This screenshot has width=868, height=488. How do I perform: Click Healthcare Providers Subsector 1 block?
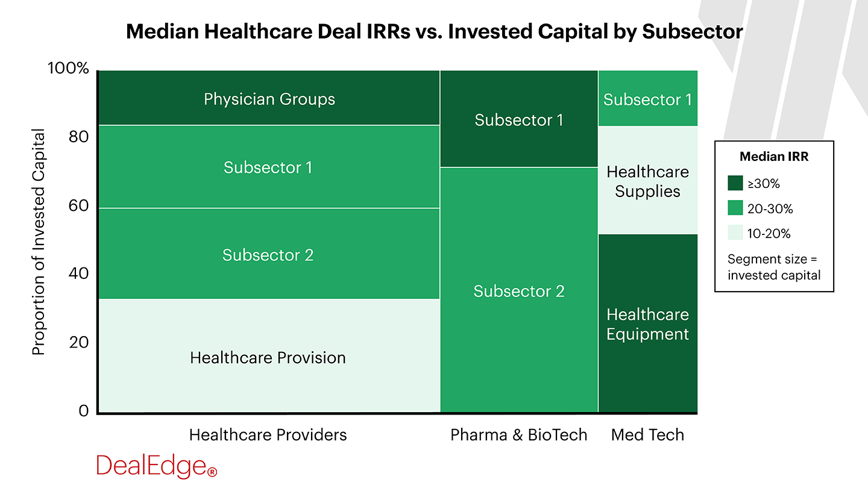pos(268,167)
